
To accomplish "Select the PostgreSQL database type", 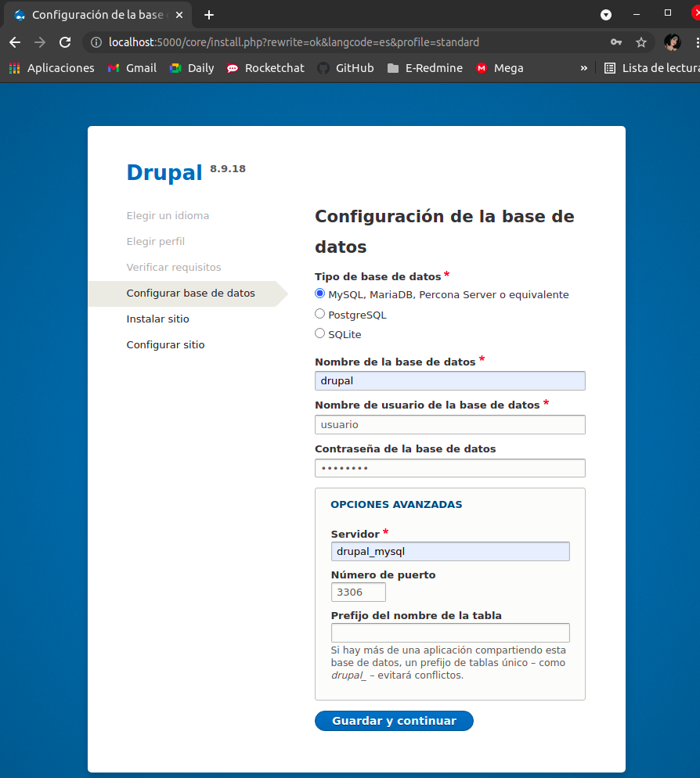I will tap(319, 313).
